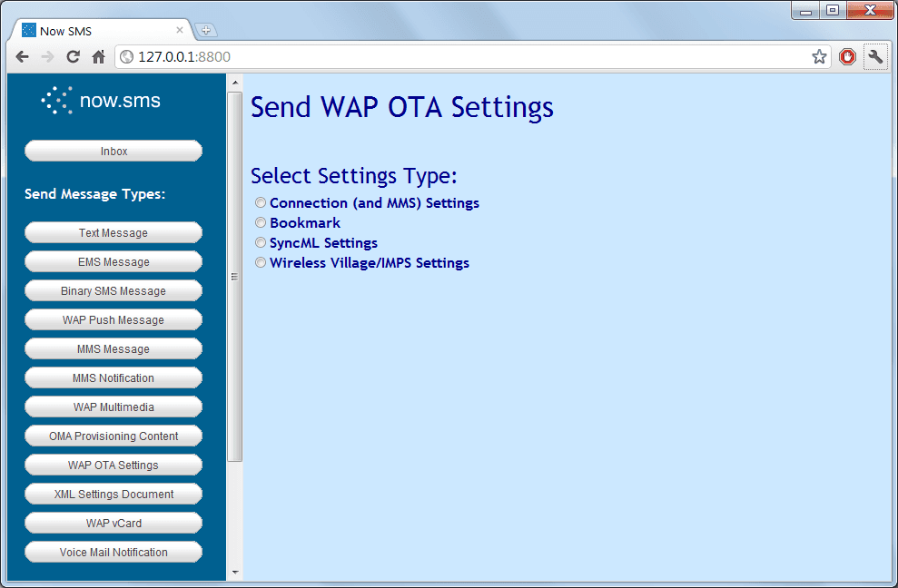Click the 'Select Settings Type:' label
The width and height of the screenshot is (898, 588).
click(354, 176)
